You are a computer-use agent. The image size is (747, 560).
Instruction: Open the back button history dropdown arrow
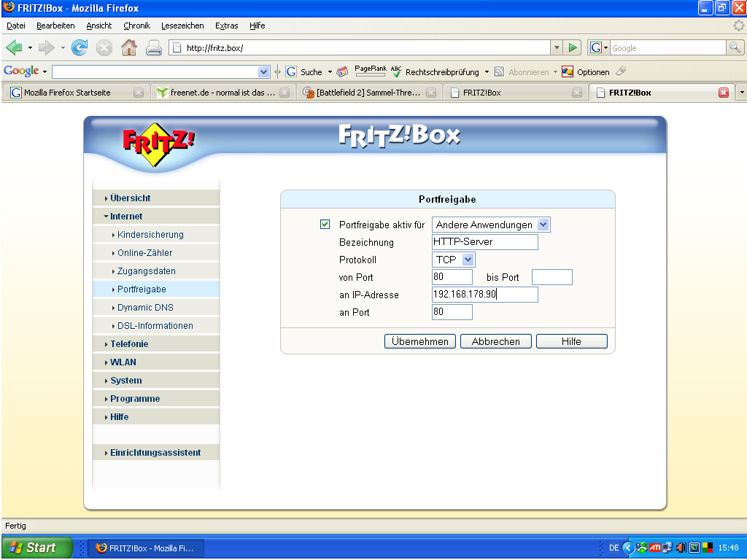click(29, 47)
